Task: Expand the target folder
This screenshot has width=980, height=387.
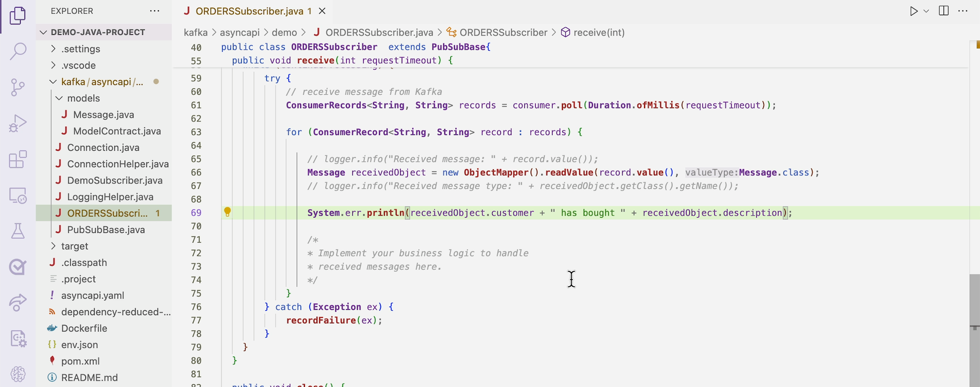Action: 53,246
